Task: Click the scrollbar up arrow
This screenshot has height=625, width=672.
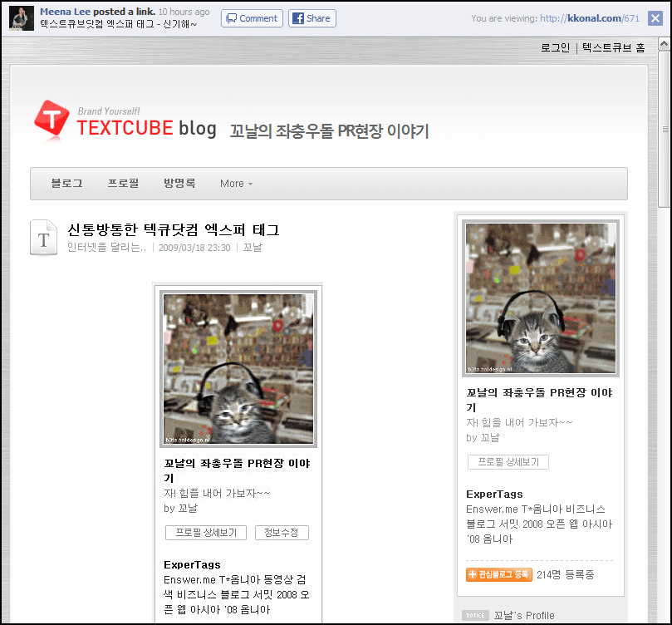Action: pos(664,44)
